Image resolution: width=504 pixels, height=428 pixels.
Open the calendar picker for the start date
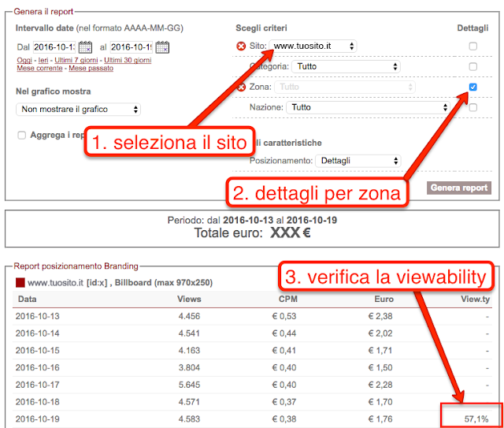click(x=85, y=47)
